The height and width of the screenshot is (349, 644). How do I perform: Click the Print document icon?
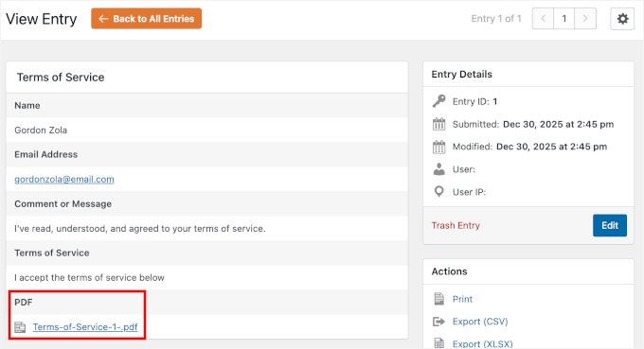[x=438, y=299]
